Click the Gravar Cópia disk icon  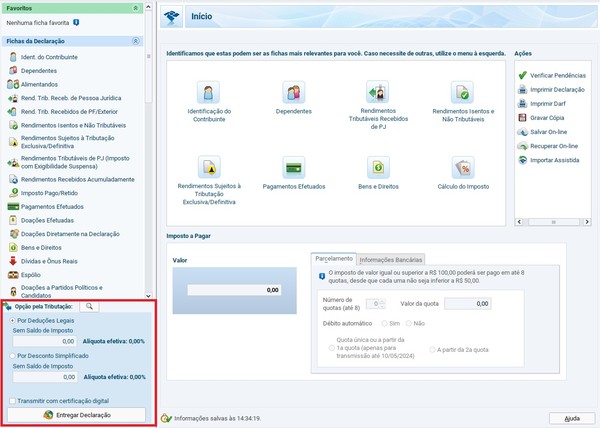pyautogui.click(x=522, y=118)
